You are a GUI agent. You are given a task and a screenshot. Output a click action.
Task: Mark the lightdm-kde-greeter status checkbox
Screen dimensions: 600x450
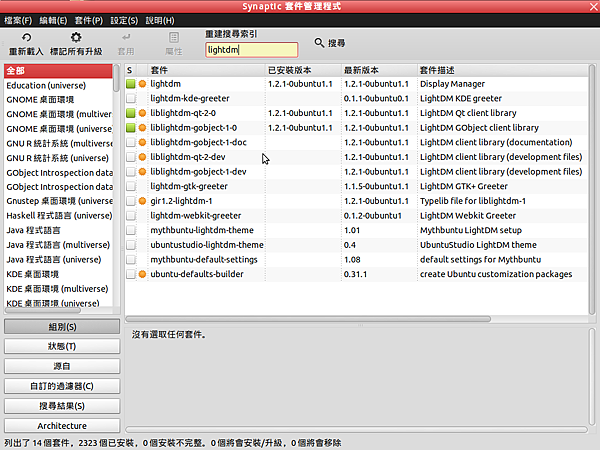coord(131,98)
